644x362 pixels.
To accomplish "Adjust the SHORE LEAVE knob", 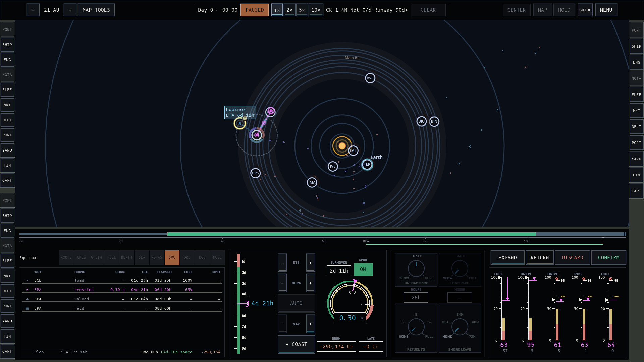I will [460, 326].
